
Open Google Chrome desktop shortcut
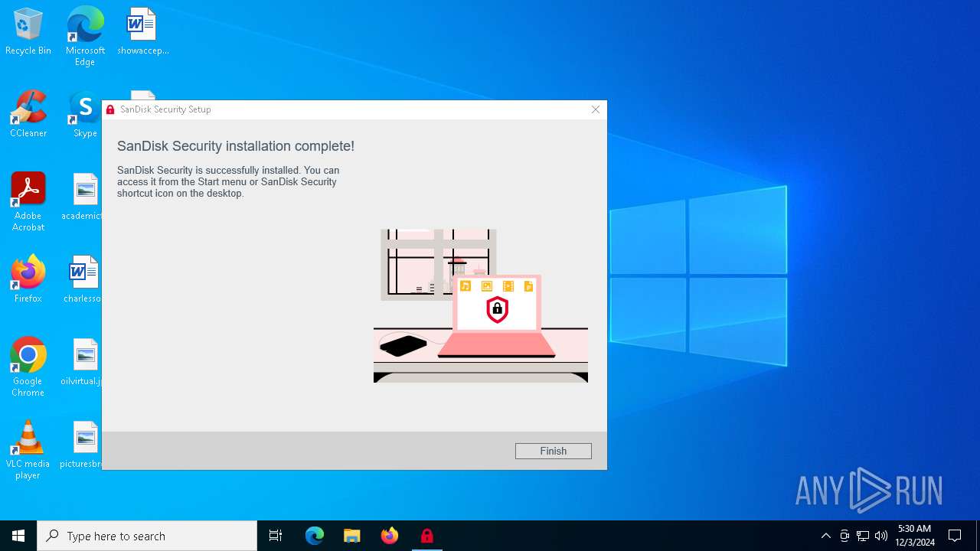coord(28,367)
